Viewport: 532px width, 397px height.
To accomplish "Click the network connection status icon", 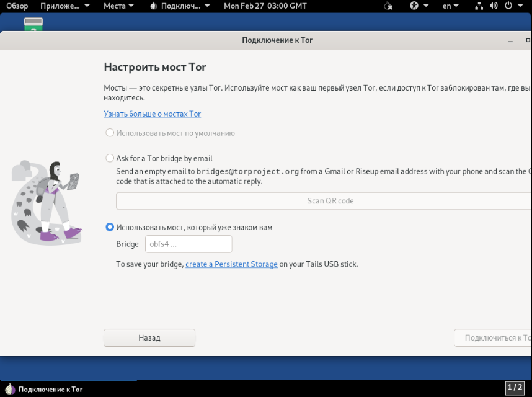I will pyautogui.click(x=479, y=6).
